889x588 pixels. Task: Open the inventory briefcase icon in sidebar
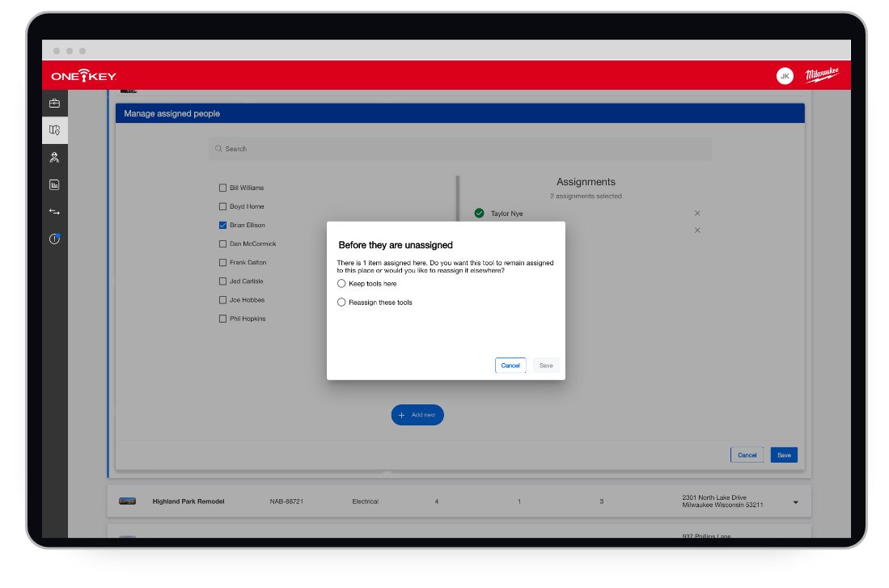(54, 104)
